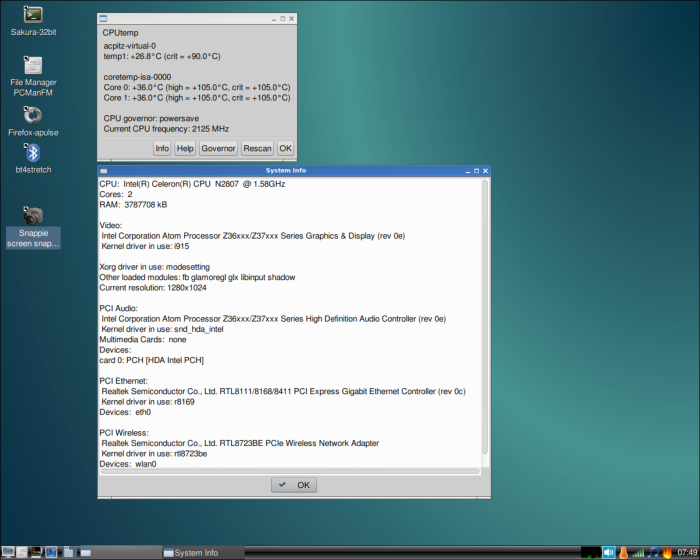700x560 pixels.
Task: Click the firewall flame tray icon
Action: pyautogui.click(x=667, y=553)
